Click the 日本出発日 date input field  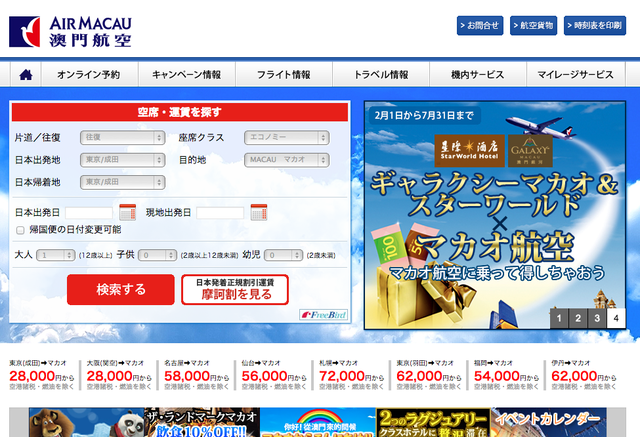pyautogui.click(x=89, y=213)
